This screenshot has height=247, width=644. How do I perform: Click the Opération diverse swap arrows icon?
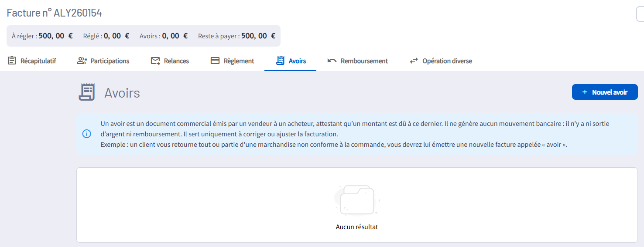[414, 61]
